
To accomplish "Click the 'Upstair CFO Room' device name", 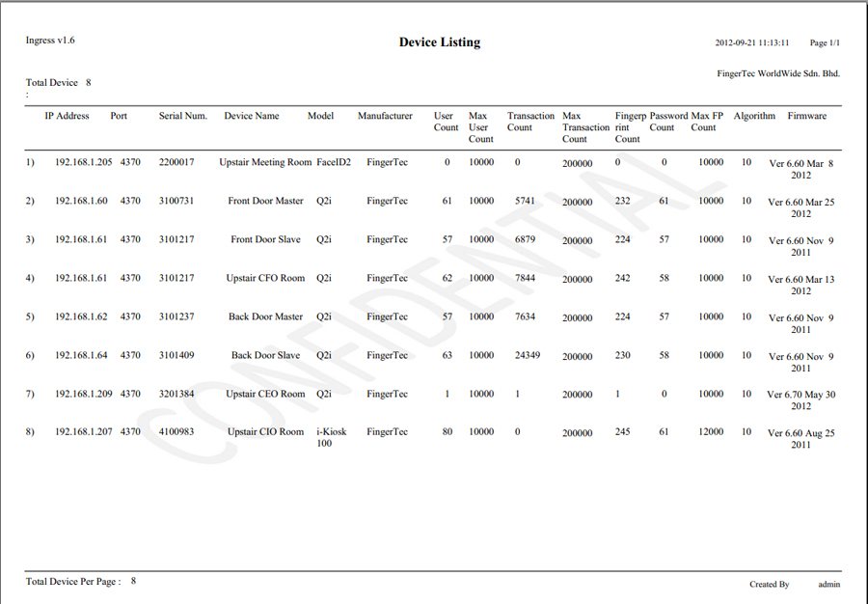I will [x=266, y=278].
